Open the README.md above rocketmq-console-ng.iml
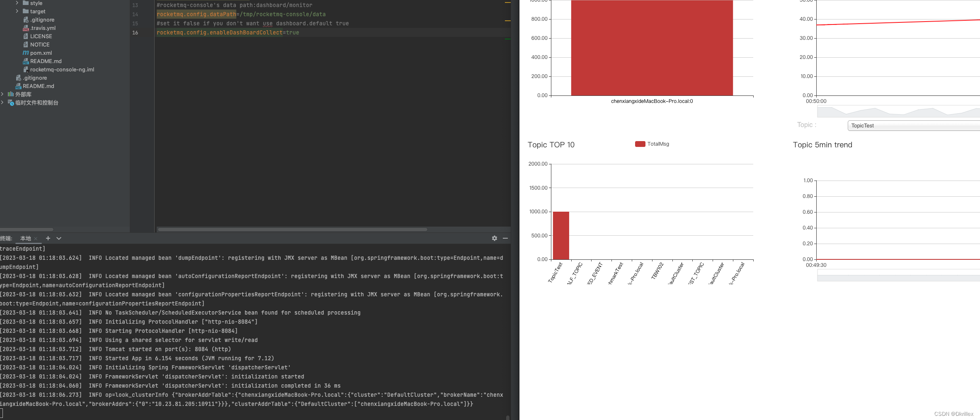This screenshot has width=980, height=420. [46, 61]
